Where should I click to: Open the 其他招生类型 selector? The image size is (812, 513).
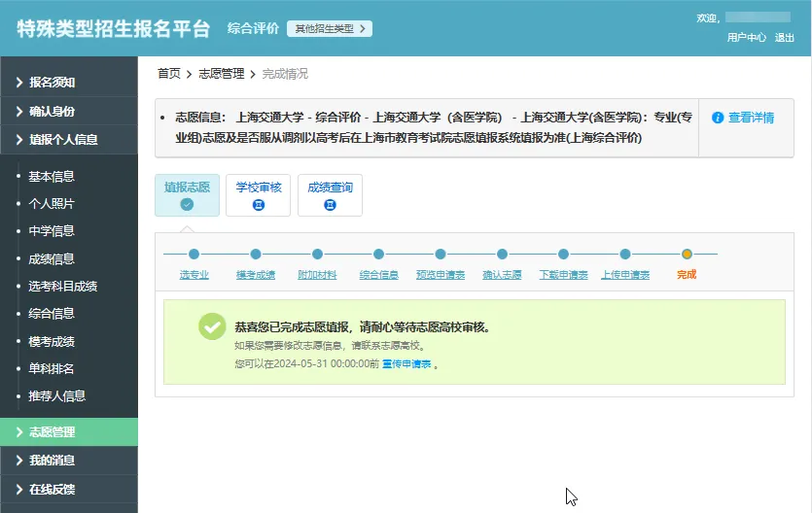click(x=329, y=29)
